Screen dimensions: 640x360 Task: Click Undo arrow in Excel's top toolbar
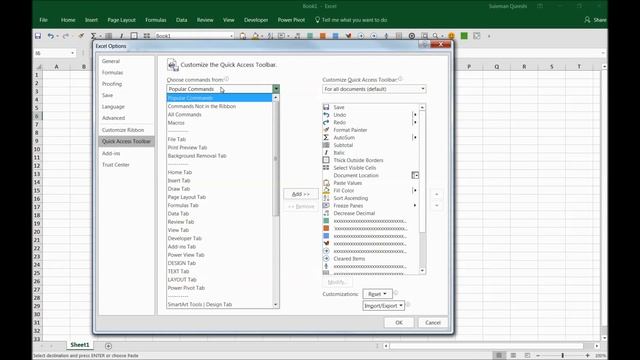(x=50, y=36)
